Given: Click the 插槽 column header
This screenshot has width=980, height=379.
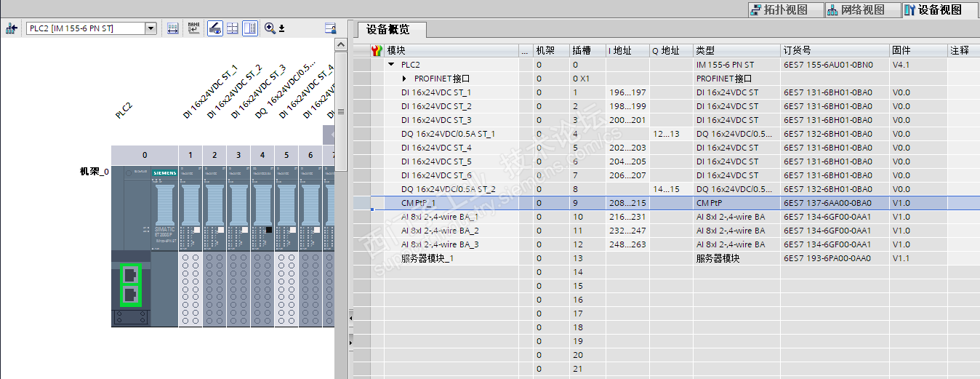Looking at the screenshot, I should [587, 50].
